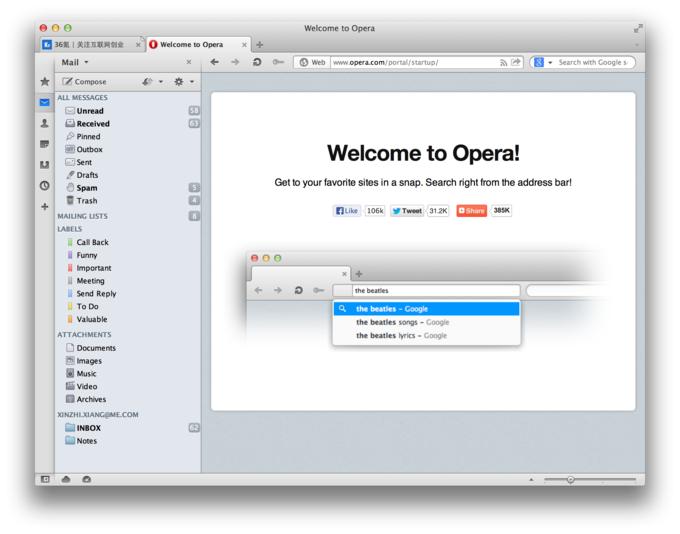Go forward with the forward arrow
The width and height of the screenshot is (680, 534).
[235, 62]
